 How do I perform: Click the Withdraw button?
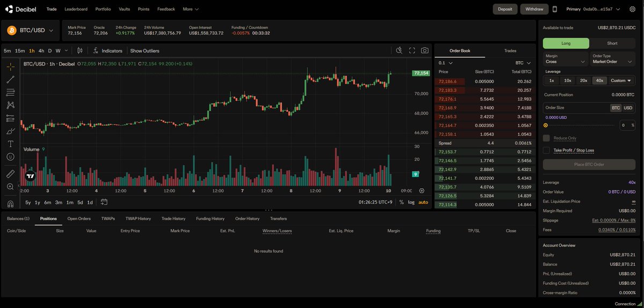pyautogui.click(x=534, y=9)
